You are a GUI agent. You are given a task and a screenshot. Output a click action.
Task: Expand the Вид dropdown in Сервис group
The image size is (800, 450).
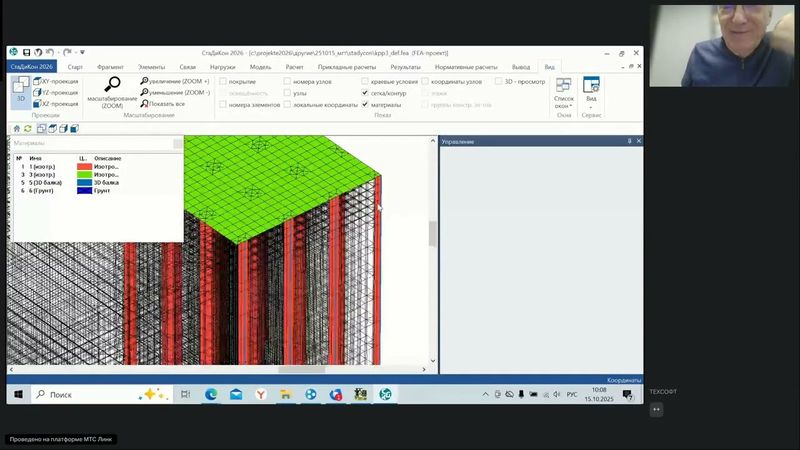[x=591, y=92]
